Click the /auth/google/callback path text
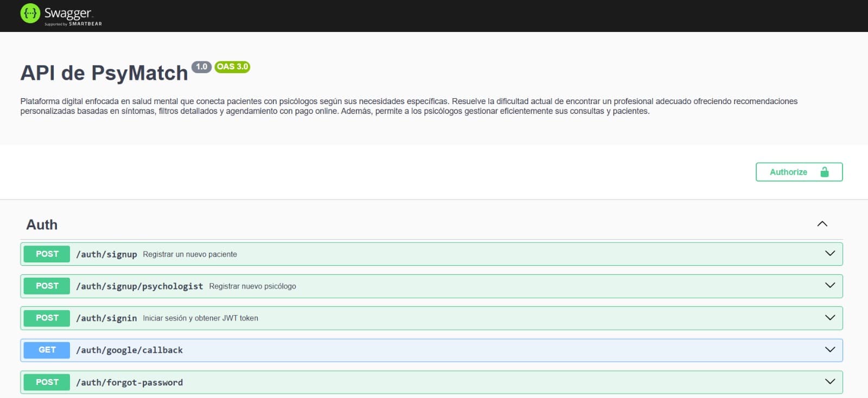 [x=129, y=350]
